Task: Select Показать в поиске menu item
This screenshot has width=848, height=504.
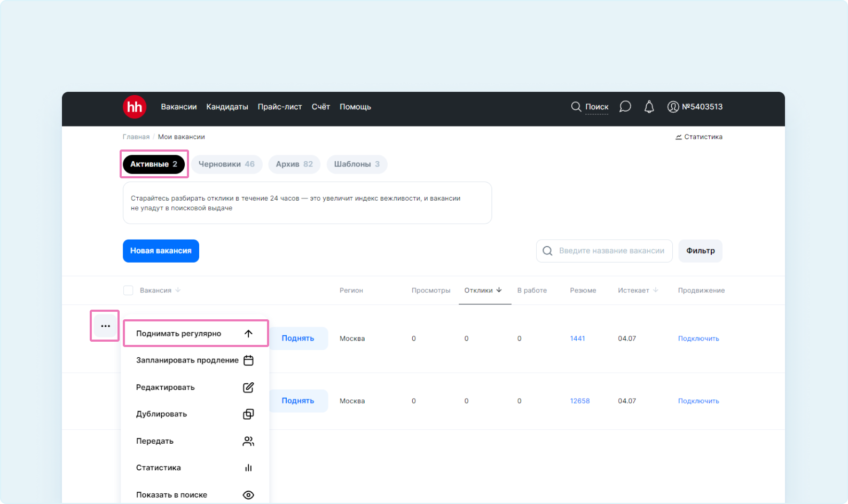Action: [195, 495]
